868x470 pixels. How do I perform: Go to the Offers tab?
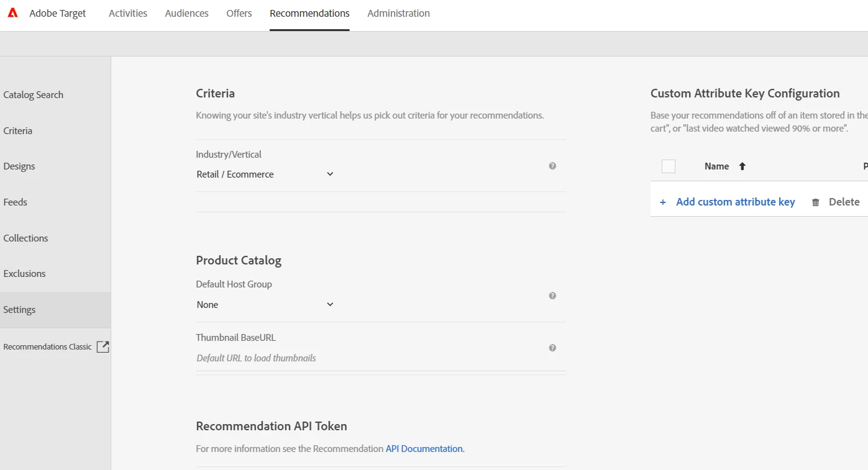point(239,14)
